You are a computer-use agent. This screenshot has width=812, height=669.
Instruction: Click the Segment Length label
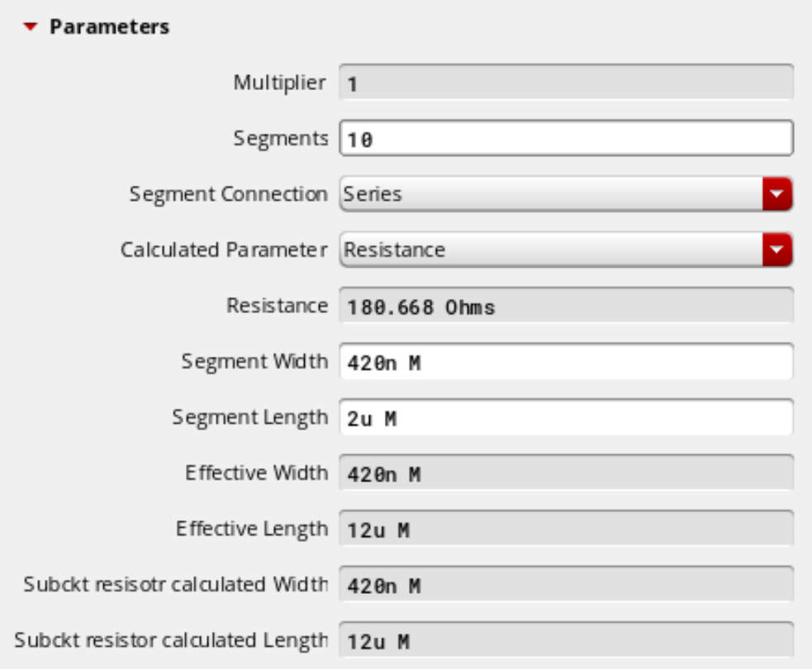[250, 417]
